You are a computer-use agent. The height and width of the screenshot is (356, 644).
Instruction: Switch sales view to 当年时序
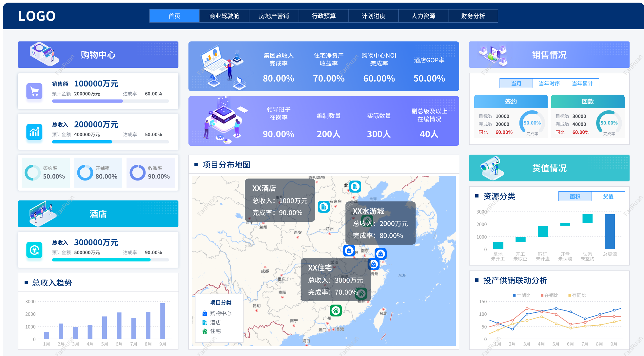(549, 84)
